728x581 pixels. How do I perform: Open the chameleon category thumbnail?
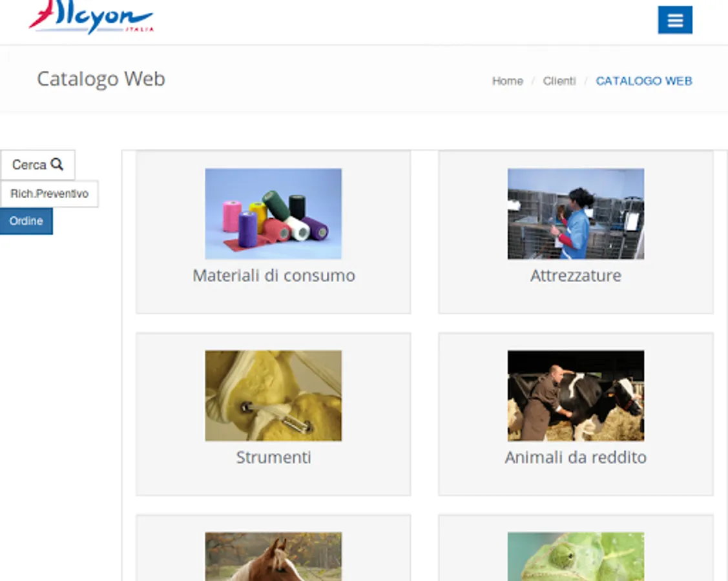point(576,556)
